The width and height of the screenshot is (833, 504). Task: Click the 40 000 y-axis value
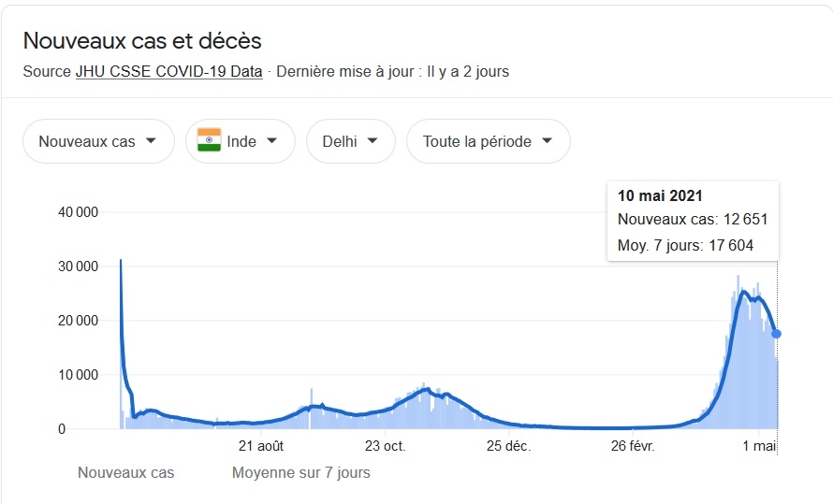pyautogui.click(x=80, y=212)
